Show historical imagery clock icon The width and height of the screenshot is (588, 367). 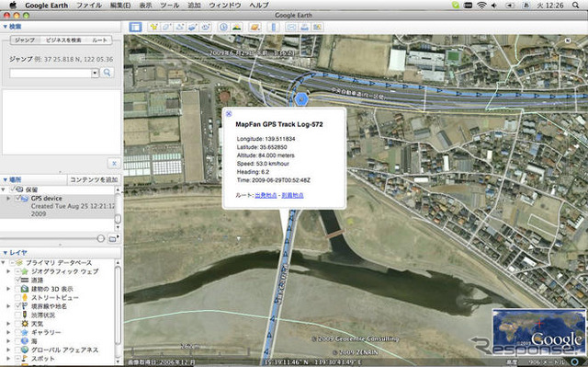coord(224,27)
